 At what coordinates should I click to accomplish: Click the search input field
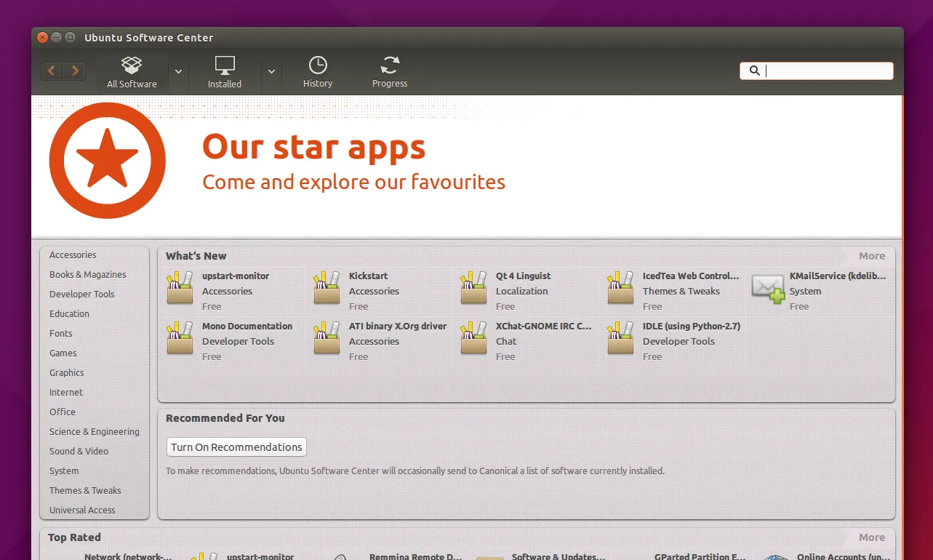tap(817, 71)
